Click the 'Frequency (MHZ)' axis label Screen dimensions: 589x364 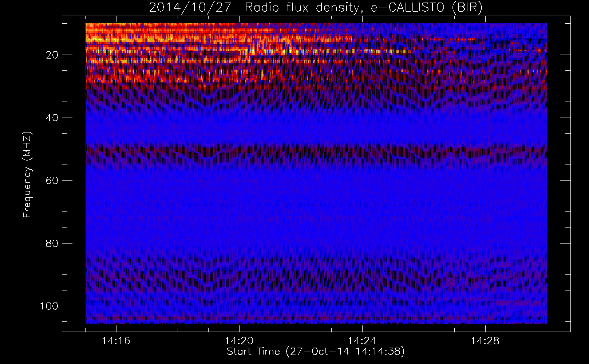[28, 174]
